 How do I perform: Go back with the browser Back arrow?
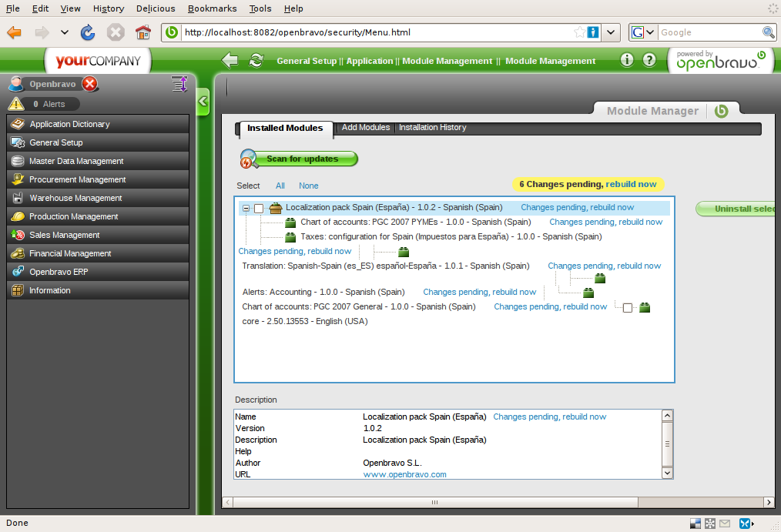tap(14, 33)
